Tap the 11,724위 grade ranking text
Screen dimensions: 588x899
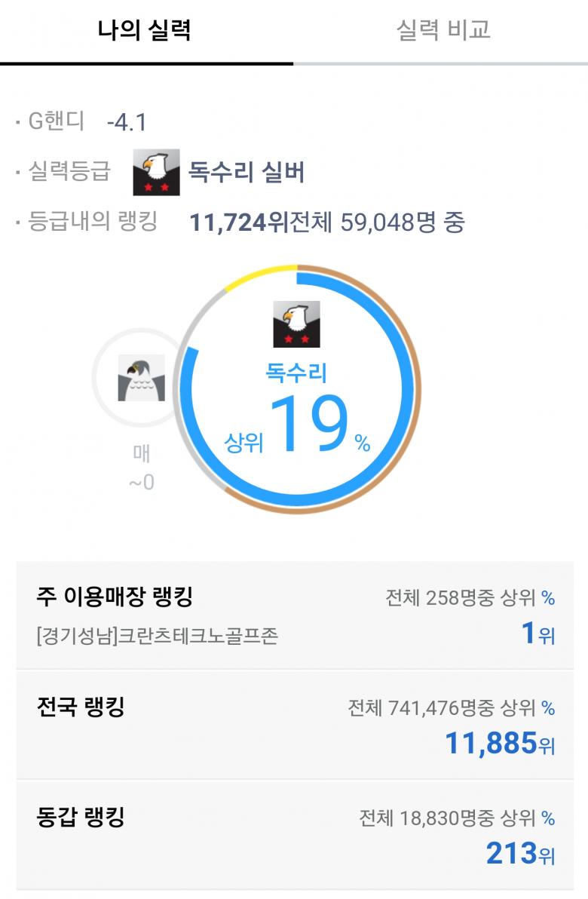coord(239,222)
